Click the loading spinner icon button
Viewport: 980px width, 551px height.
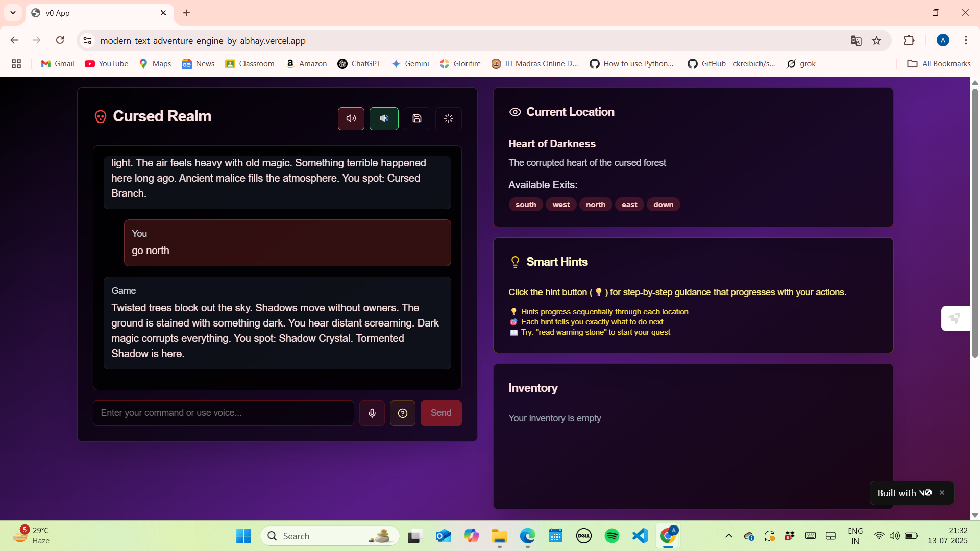coord(449,118)
